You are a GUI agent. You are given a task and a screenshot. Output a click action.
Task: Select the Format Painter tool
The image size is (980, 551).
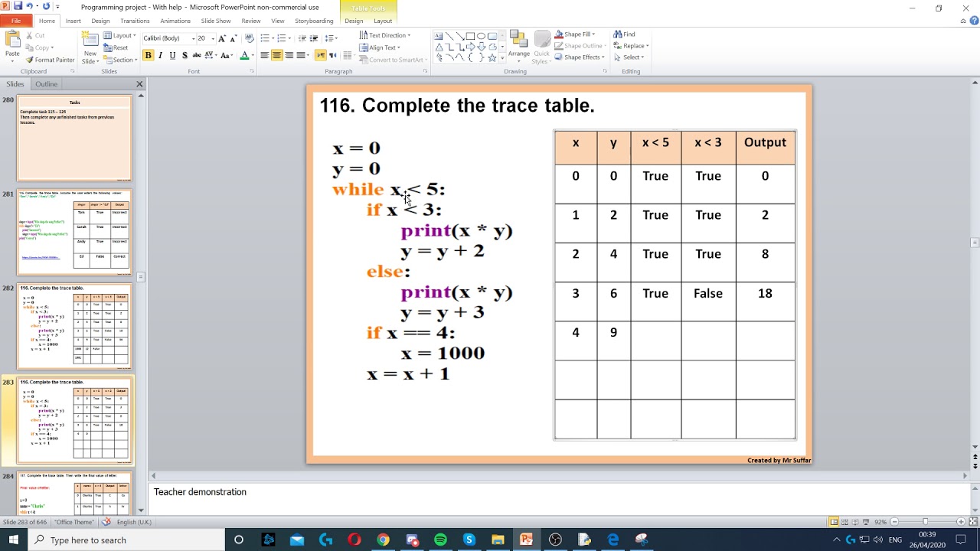click(x=51, y=60)
